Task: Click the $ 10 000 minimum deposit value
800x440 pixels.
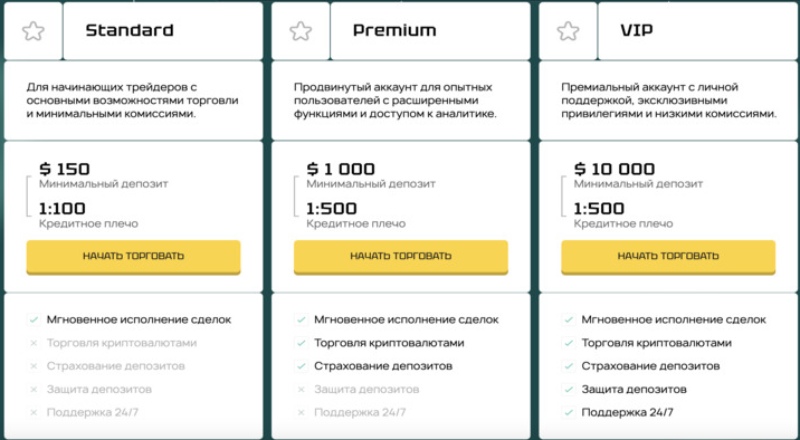Action: point(614,169)
